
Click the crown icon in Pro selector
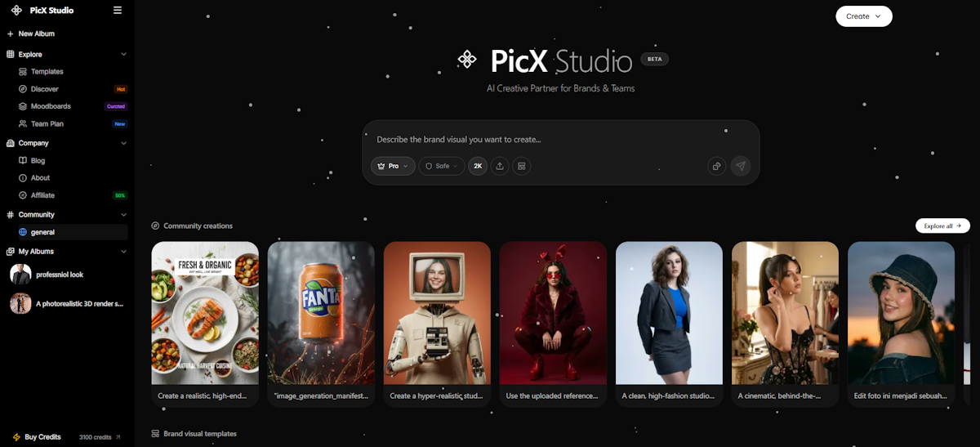click(381, 166)
